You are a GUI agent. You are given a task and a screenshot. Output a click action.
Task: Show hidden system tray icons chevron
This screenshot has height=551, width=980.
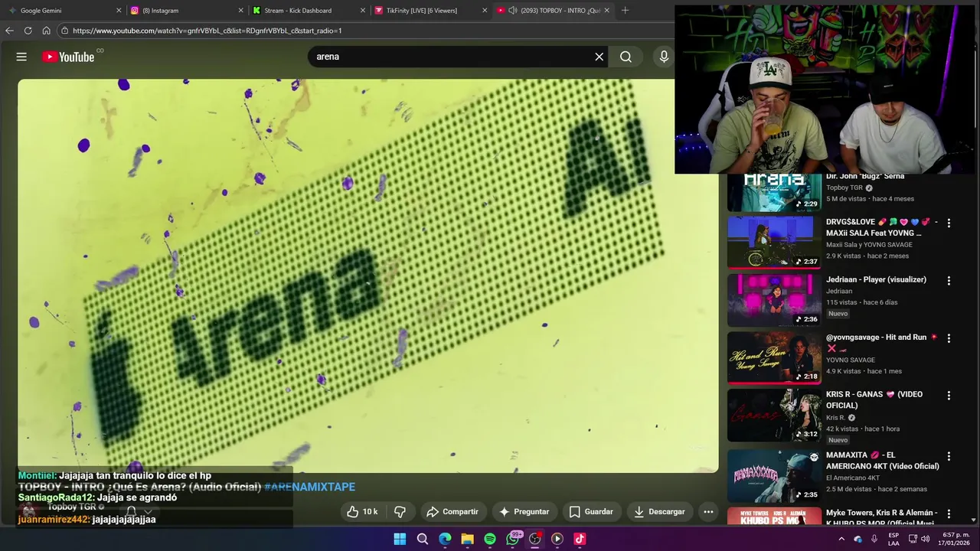coord(841,539)
